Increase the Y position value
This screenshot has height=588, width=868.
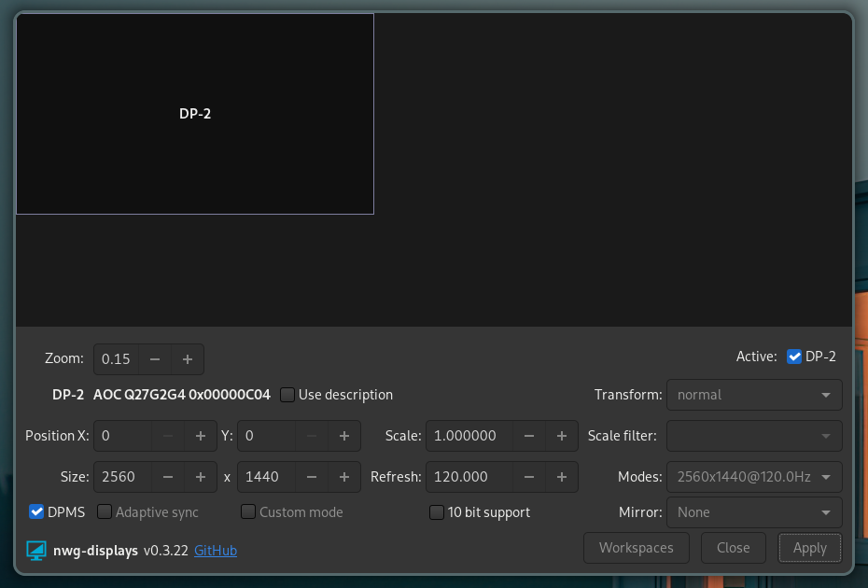343,436
